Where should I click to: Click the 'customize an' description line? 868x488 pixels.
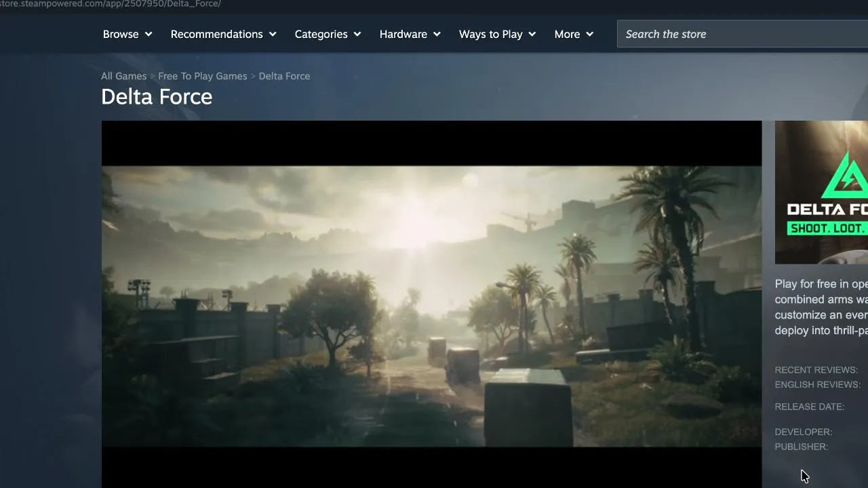point(821,315)
